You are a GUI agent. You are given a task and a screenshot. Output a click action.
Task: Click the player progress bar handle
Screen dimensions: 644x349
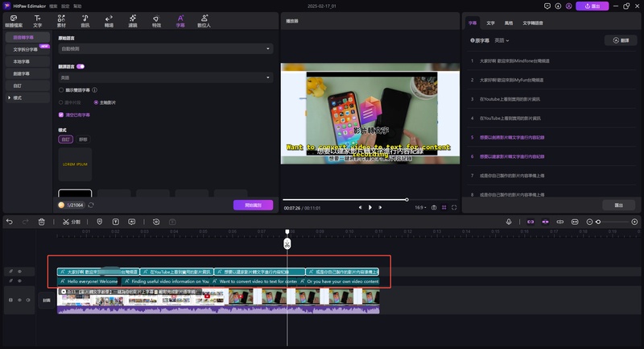(407, 200)
